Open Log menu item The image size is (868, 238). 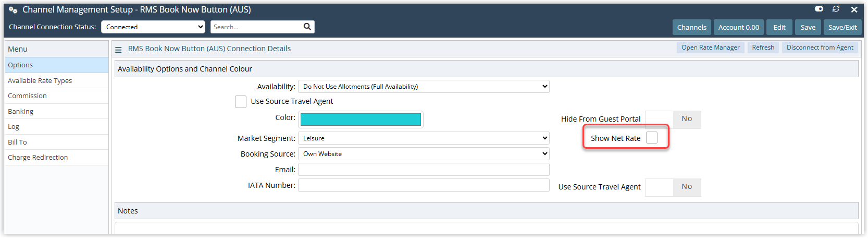click(57, 127)
